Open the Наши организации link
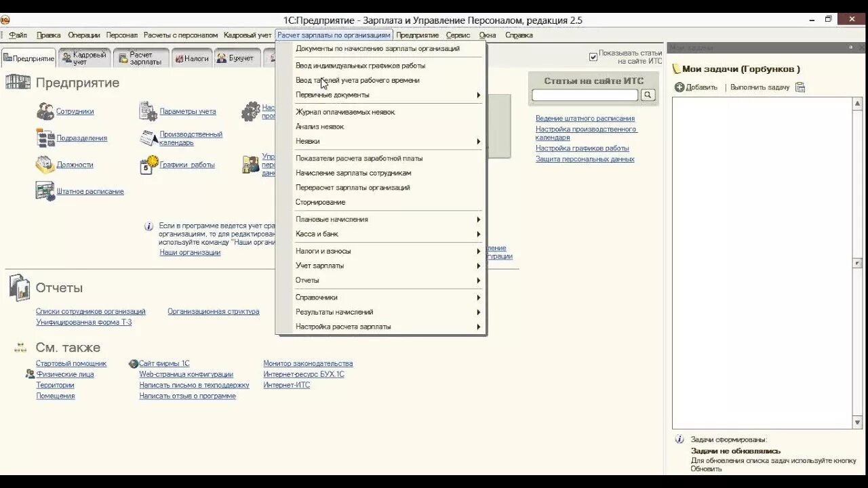868x488 pixels. (190, 252)
